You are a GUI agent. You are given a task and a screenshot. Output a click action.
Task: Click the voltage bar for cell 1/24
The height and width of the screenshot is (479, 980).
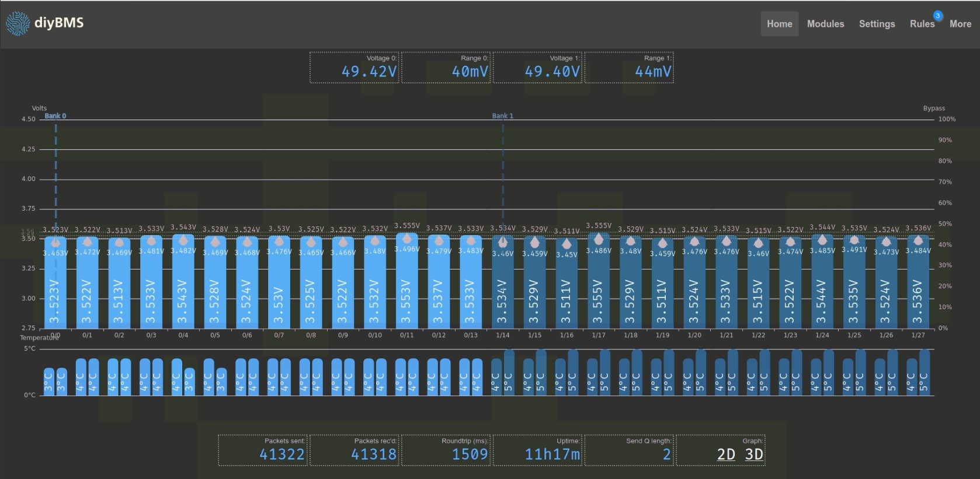(x=822, y=281)
